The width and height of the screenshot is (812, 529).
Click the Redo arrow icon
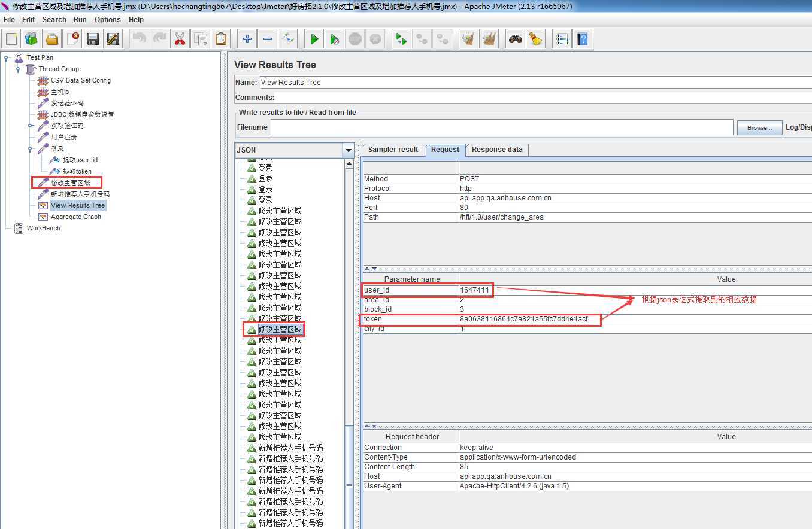160,39
